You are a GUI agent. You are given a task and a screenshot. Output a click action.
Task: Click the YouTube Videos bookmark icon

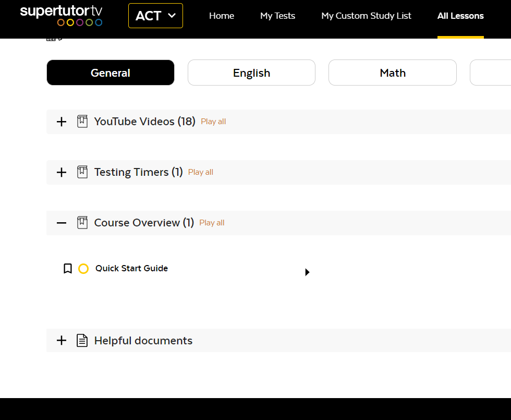(82, 122)
